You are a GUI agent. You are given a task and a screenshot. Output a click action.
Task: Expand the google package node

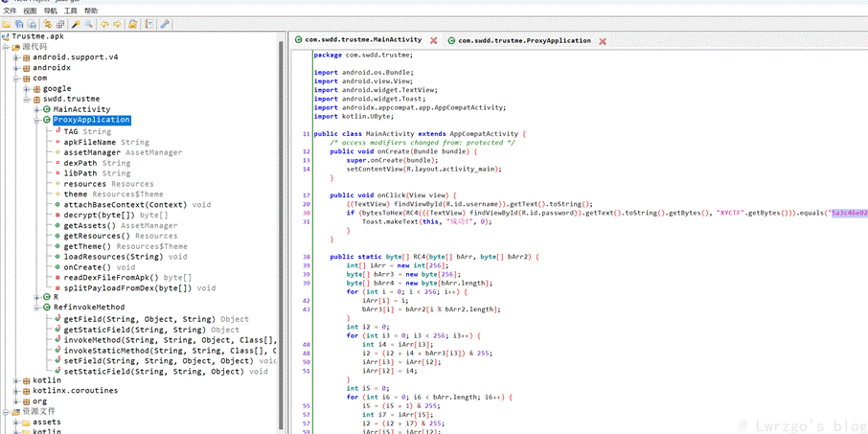point(27,88)
